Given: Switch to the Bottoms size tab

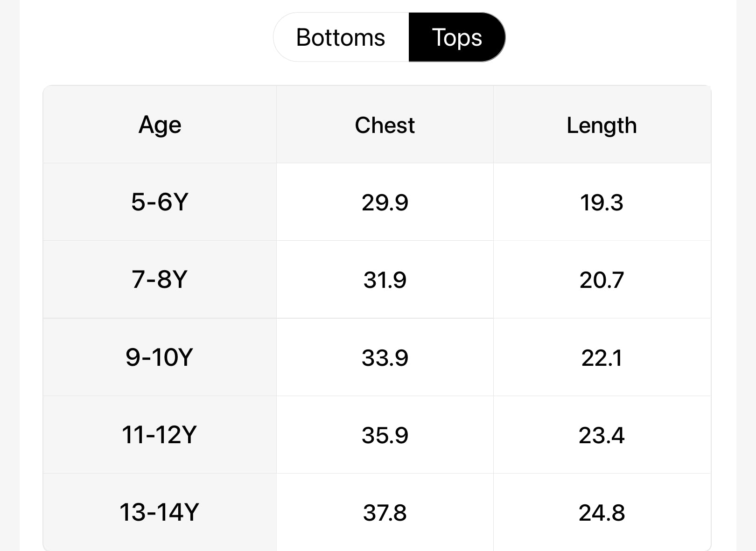Looking at the screenshot, I should coord(341,37).
